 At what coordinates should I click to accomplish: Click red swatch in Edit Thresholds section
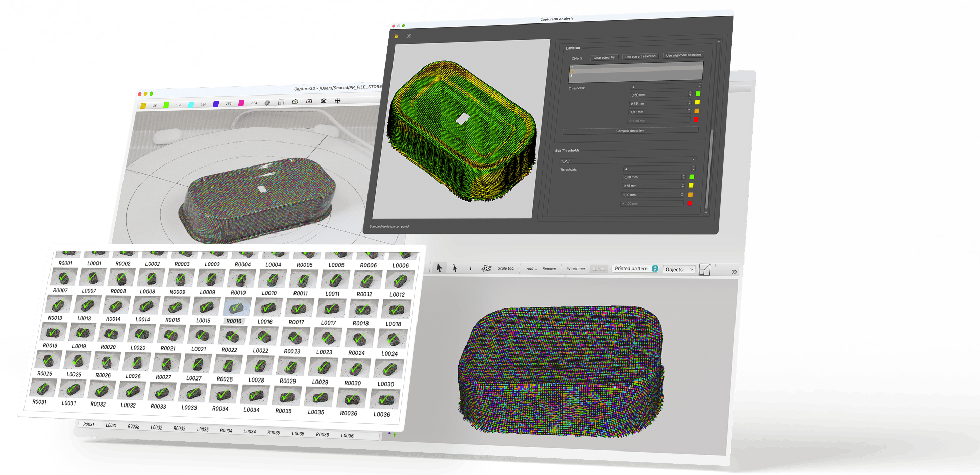(690, 203)
